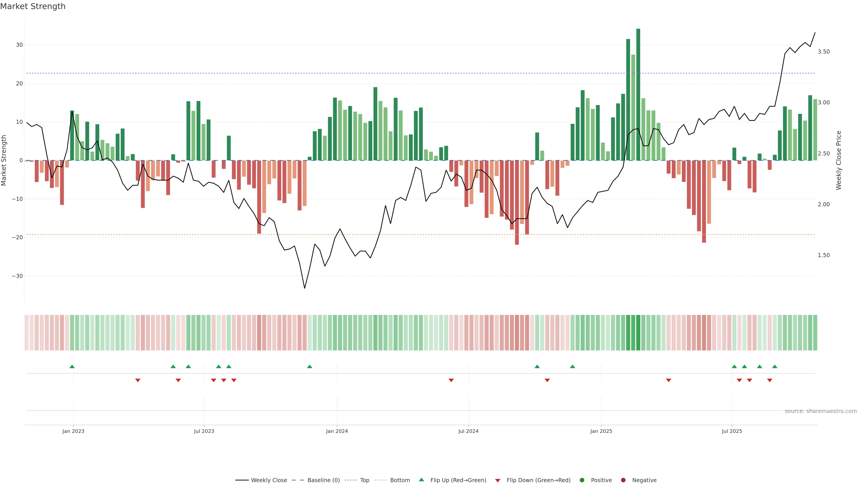Click the Jul 2025 x-axis label

[732, 431]
